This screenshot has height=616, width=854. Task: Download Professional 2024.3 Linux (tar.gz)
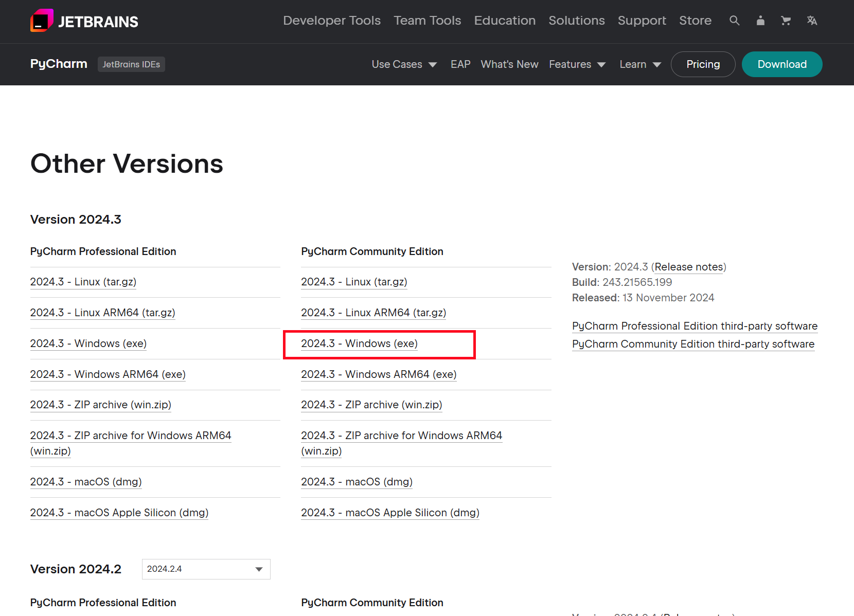(83, 282)
